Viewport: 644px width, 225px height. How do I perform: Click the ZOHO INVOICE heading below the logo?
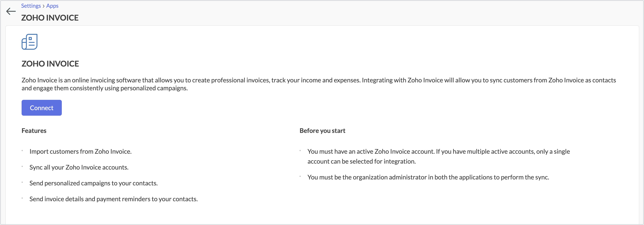[50, 64]
